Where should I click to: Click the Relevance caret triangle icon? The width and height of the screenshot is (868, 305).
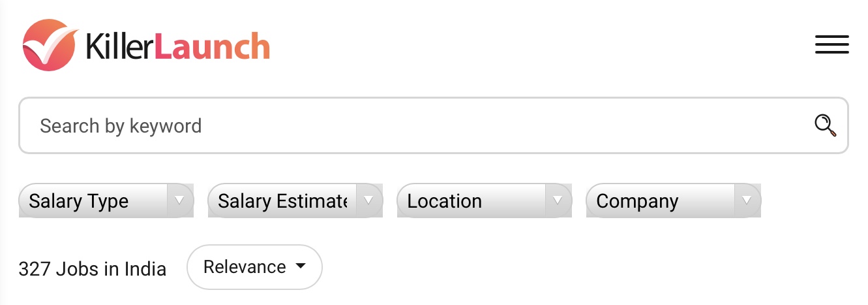(x=300, y=266)
